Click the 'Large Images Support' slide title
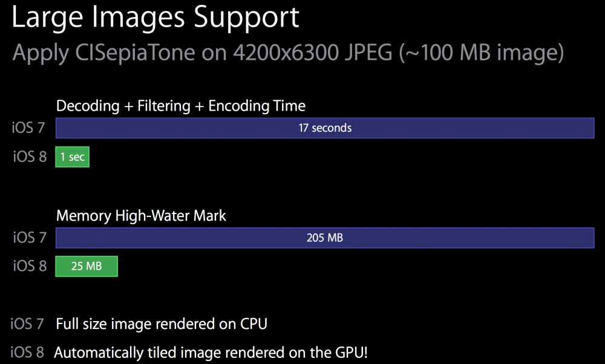Image resolution: width=605 pixels, height=364 pixels. coord(155,18)
